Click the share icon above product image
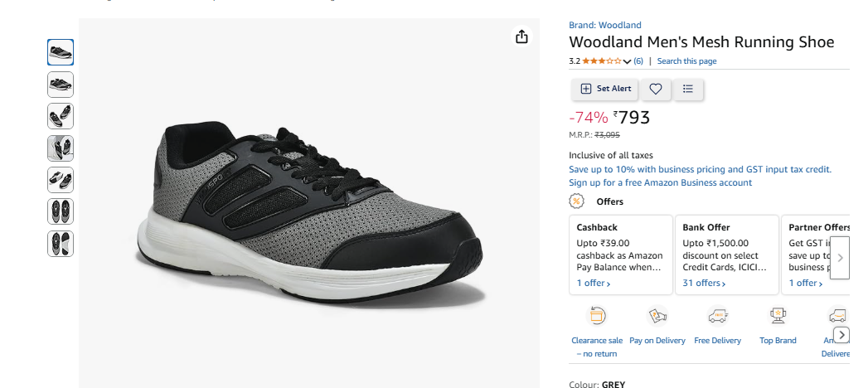 [x=521, y=37]
